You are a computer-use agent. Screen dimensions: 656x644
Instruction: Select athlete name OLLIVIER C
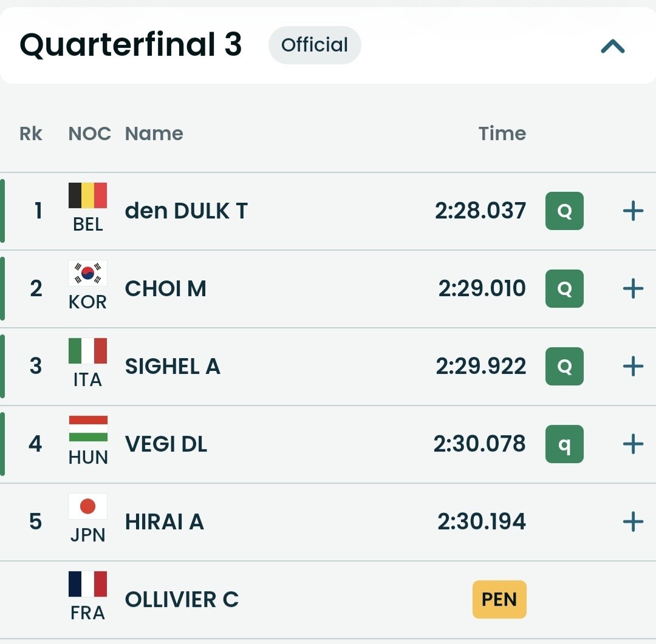pyautogui.click(x=182, y=599)
